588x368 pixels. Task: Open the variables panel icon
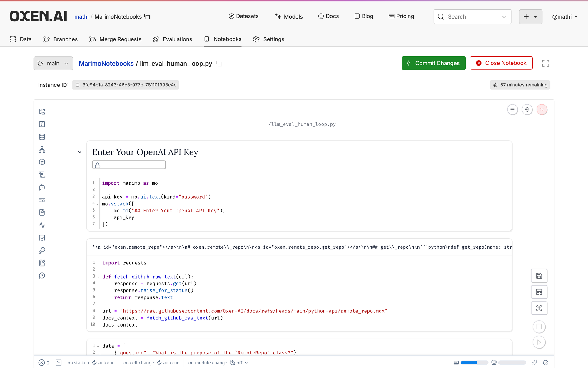tap(42, 124)
